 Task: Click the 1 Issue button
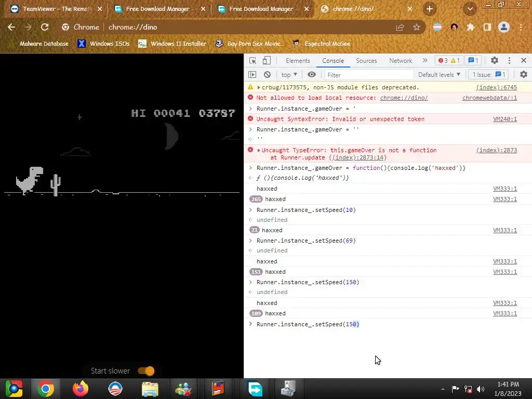488,75
